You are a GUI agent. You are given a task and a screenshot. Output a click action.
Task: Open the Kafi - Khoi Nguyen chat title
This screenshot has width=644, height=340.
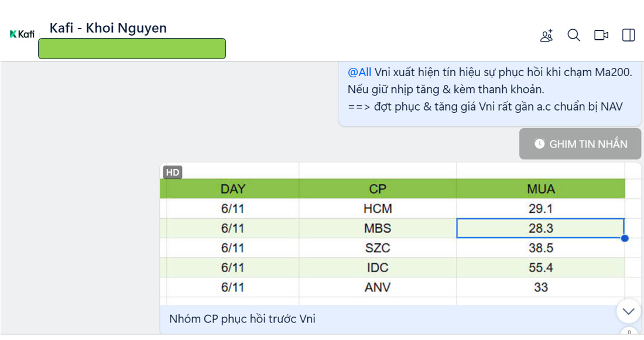[x=108, y=28]
